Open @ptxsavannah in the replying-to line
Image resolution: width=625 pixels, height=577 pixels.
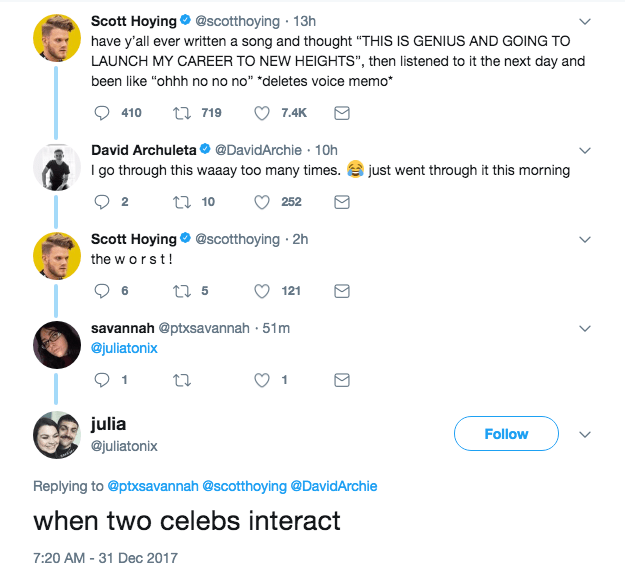click(x=153, y=486)
